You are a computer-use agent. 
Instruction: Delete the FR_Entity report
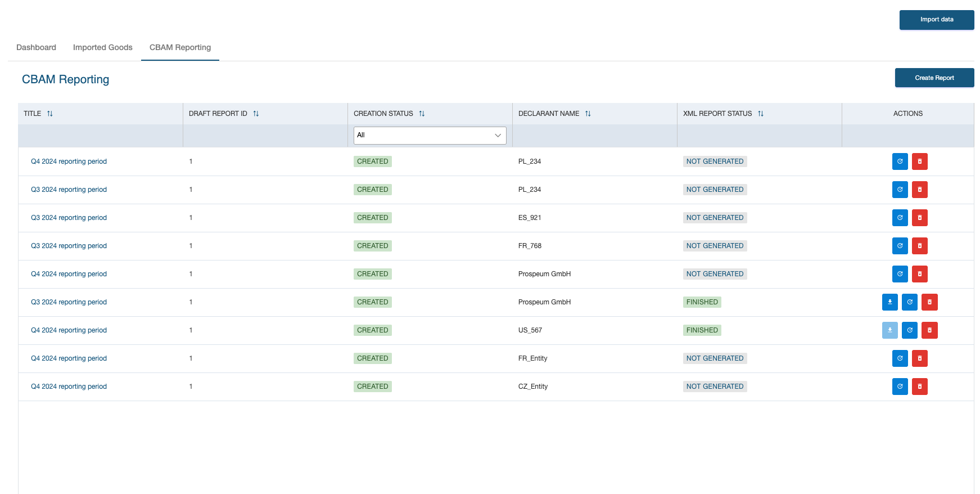coord(919,358)
